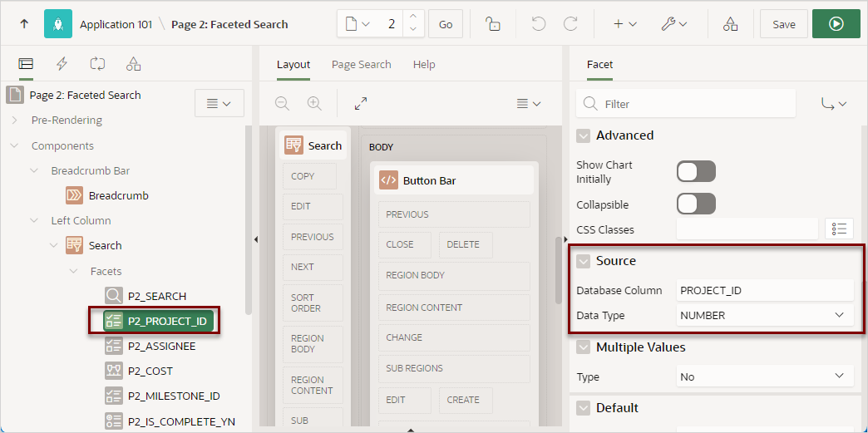Image resolution: width=868 pixels, height=433 pixels.
Task: Click the Undo arrow icon
Action: 538,24
